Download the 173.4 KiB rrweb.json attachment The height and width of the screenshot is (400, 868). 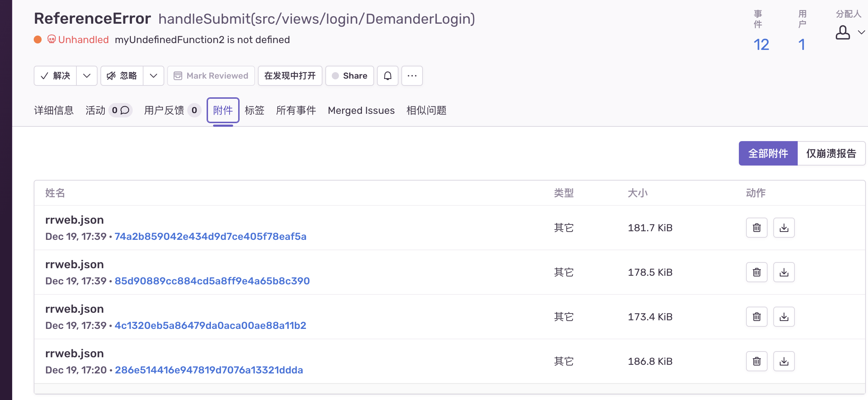coord(784,317)
